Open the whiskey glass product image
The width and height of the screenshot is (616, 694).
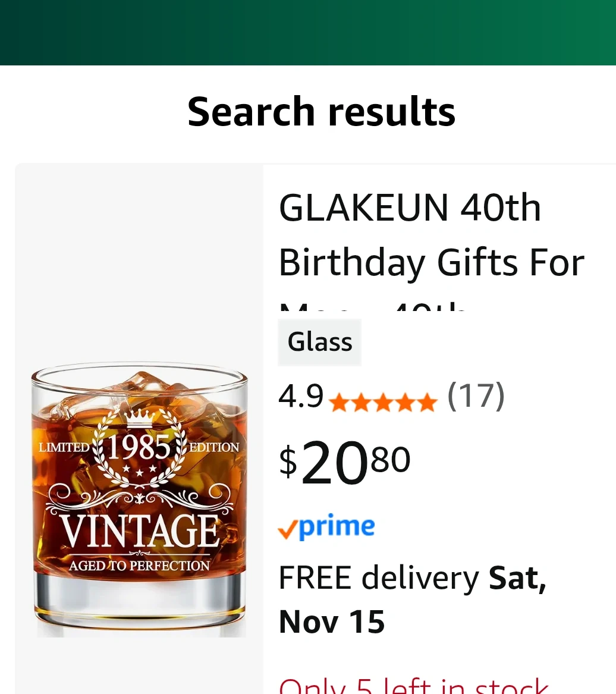pos(139,500)
